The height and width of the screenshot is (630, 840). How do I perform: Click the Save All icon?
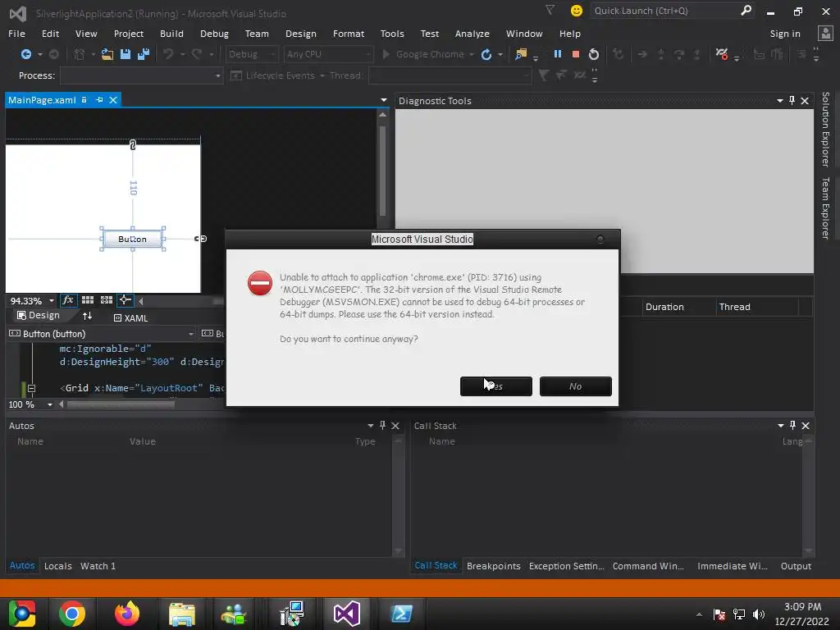tap(144, 54)
